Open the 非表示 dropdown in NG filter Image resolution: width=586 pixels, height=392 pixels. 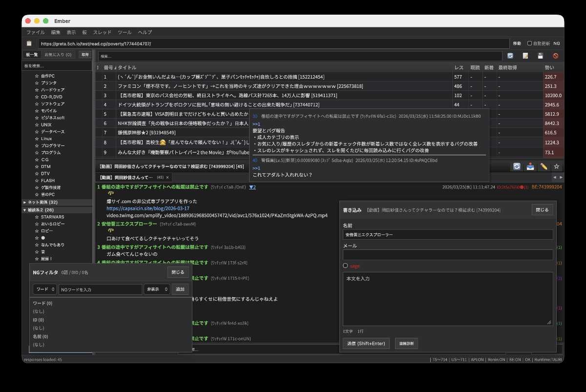click(157, 289)
